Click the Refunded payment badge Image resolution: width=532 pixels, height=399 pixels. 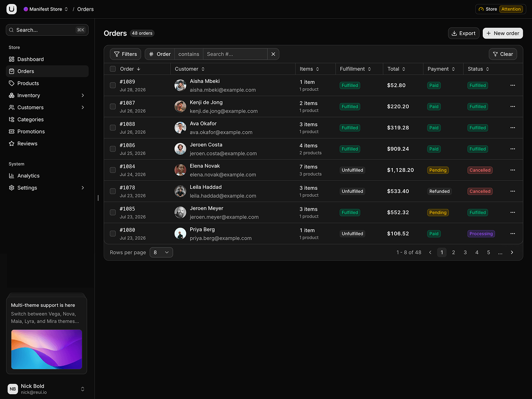tap(439, 192)
